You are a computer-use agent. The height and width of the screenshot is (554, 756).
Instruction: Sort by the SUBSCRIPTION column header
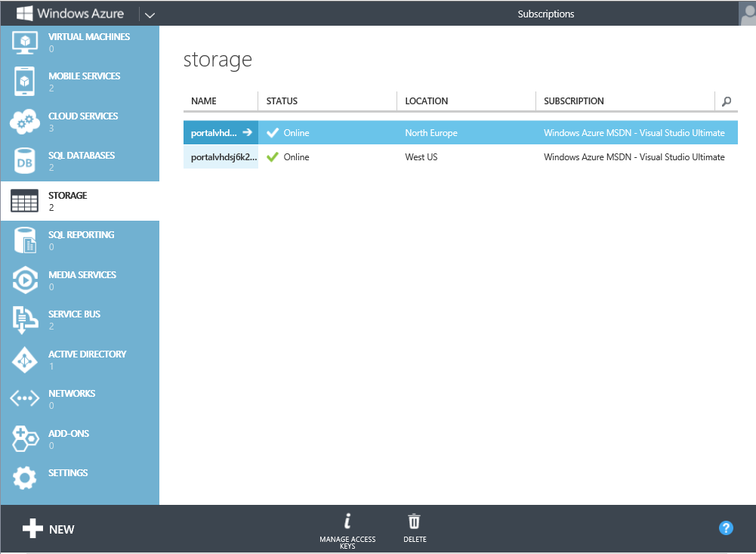(574, 101)
